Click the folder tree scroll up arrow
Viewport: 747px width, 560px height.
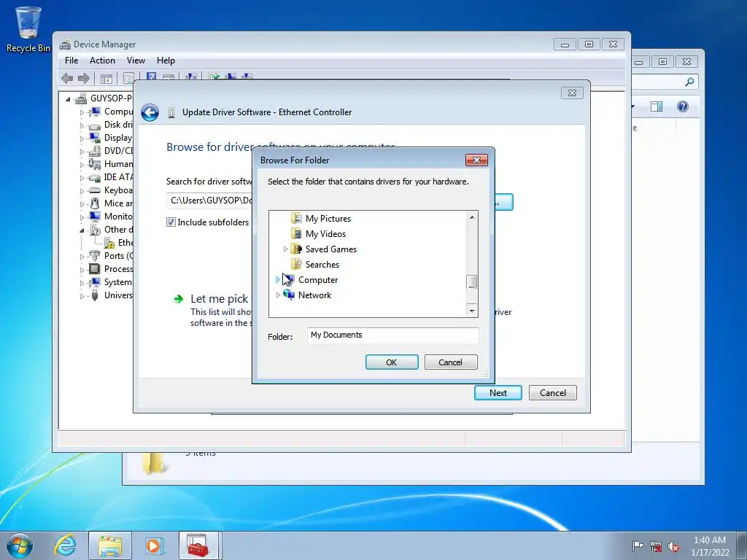pyautogui.click(x=472, y=217)
